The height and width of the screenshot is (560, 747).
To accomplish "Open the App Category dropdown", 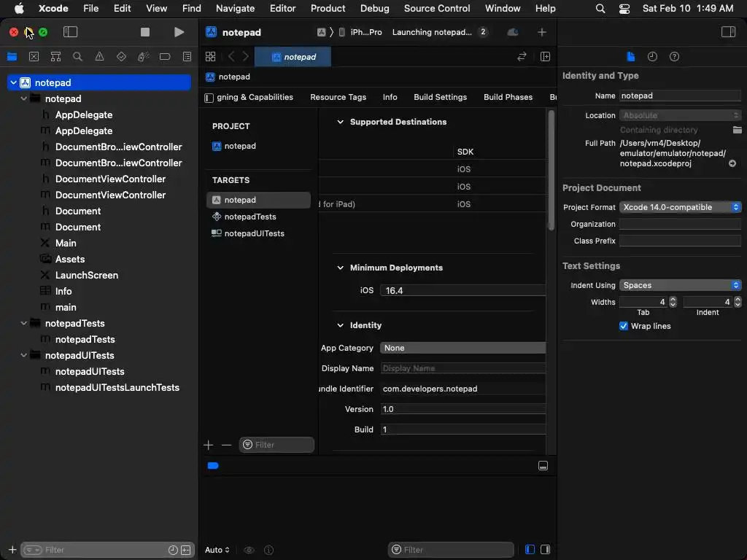I will pyautogui.click(x=463, y=348).
